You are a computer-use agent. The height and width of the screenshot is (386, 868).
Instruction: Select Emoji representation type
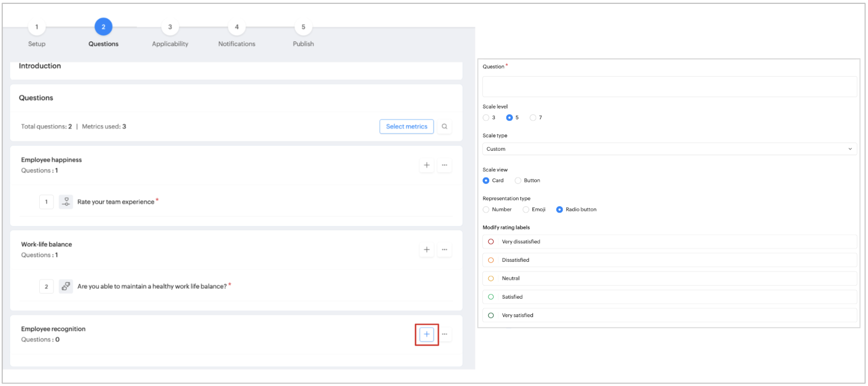[x=526, y=209]
